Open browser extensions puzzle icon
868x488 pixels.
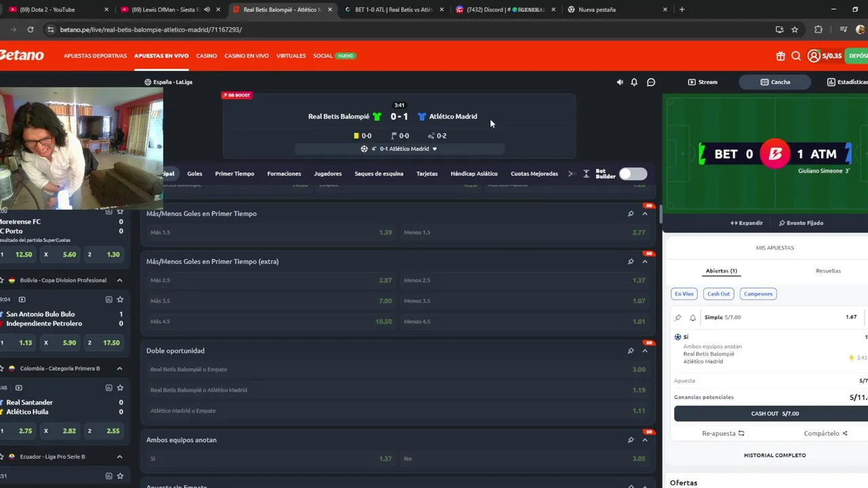pos(818,29)
